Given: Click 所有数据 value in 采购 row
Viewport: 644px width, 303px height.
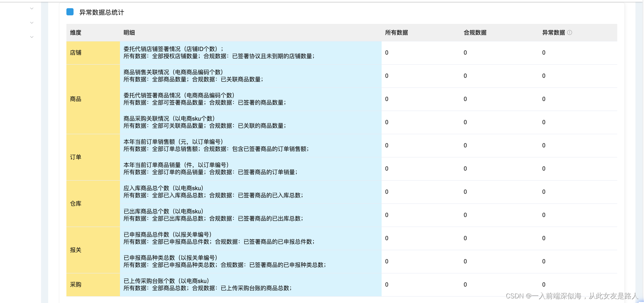Looking at the screenshot, I should [387, 285].
